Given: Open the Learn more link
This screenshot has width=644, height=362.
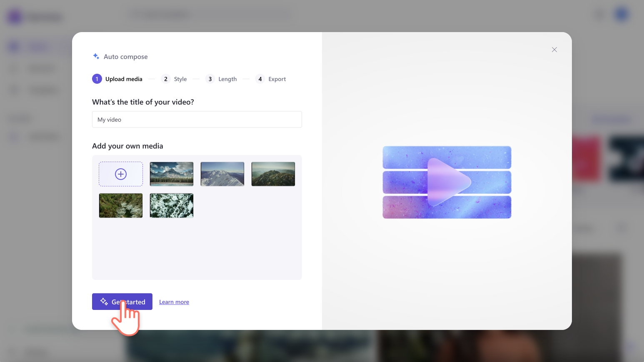Looking at the screenshot, I should 174,302.
